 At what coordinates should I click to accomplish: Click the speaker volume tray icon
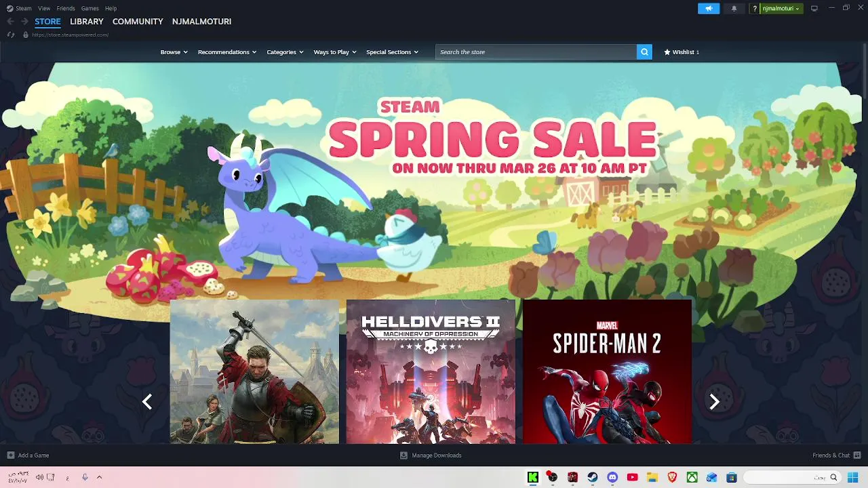tap(39, 477)
